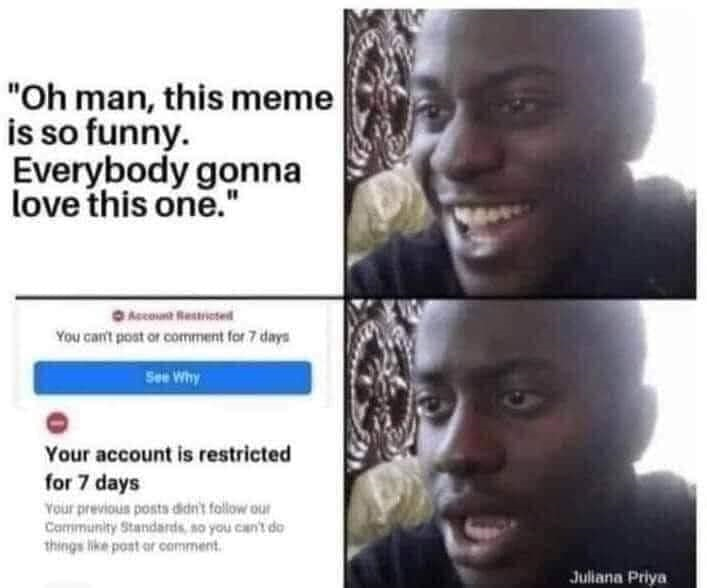
Task: Click the small Account Restricted icon
Action: [x=118, y=316]
